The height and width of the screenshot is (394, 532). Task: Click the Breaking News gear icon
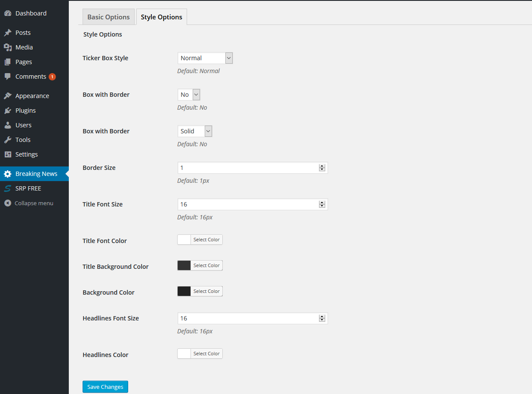coord(8,174)
